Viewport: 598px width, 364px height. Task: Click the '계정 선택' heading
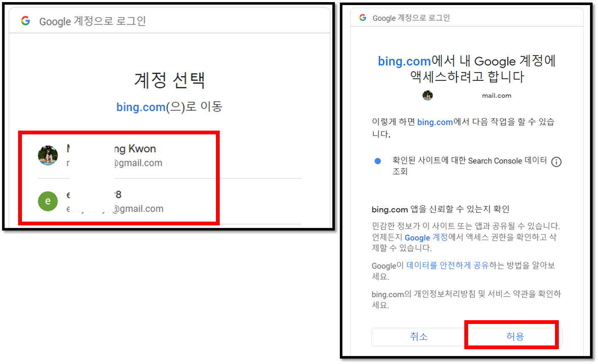point(170,80)
